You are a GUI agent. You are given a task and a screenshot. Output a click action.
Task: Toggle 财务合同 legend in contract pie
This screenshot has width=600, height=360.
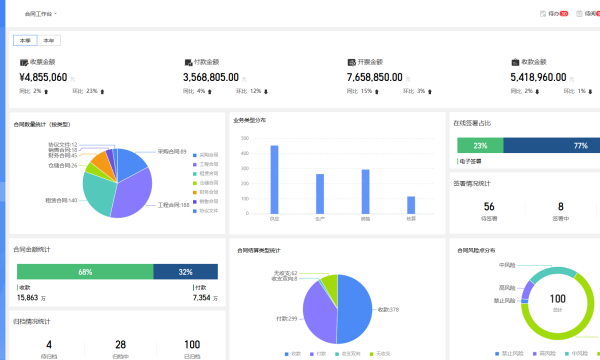point(205,192)
